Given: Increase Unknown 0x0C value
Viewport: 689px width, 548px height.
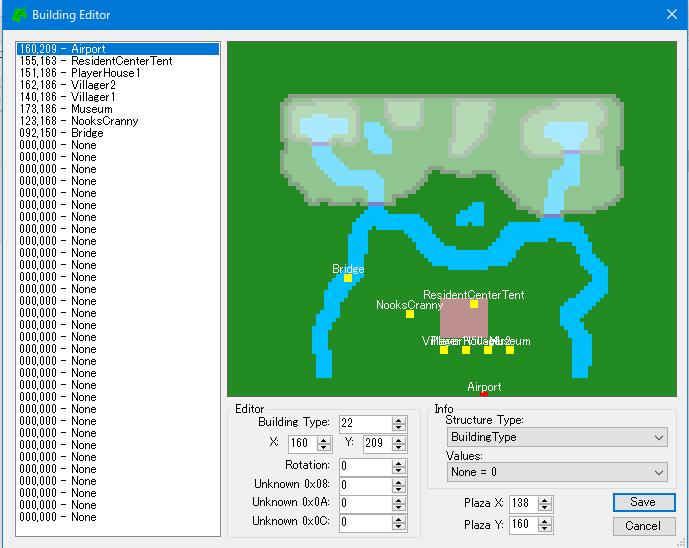Looking at the screenshot, I should tap(399, 519).
